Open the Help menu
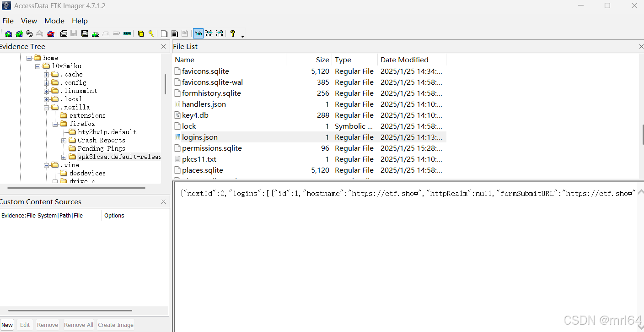Screen dimensions: 644x332 pyautogui.click(x=80, y=21)
